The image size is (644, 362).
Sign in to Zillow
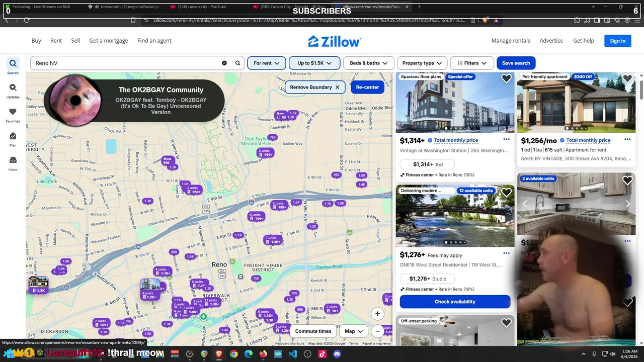click(x=617, y=41)
